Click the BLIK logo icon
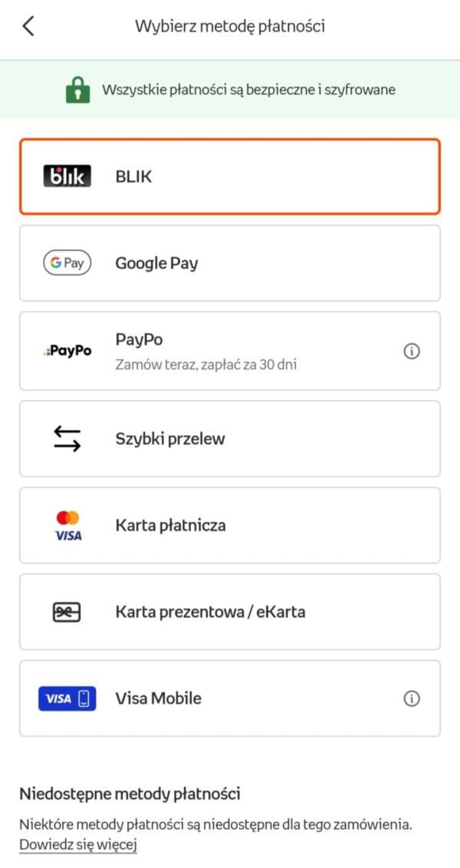This screenshot has height=868, width=460. point(65,175)
